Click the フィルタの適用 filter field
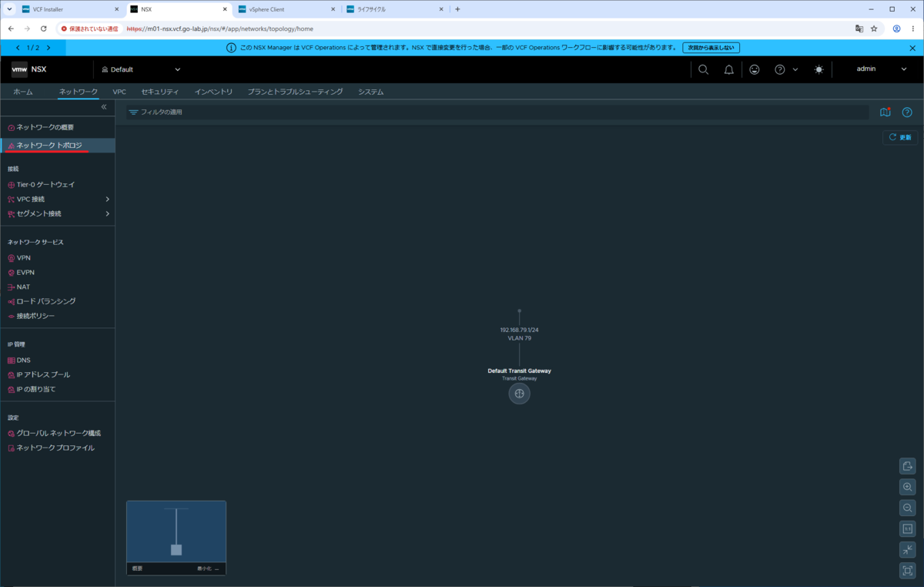 click(497, 112)
